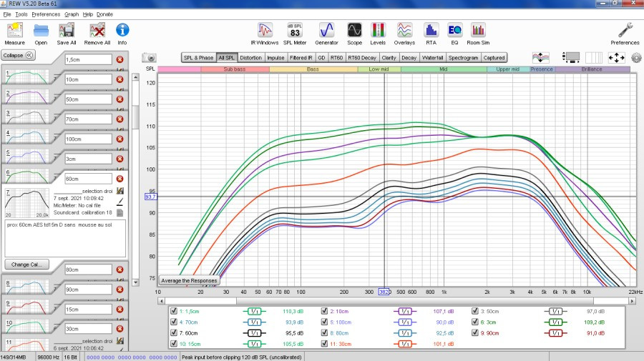Image resolution: width=644 pixels, height=361 pixels.
Task: Hide the 6: 3cm trace
Action: point(476,322)
